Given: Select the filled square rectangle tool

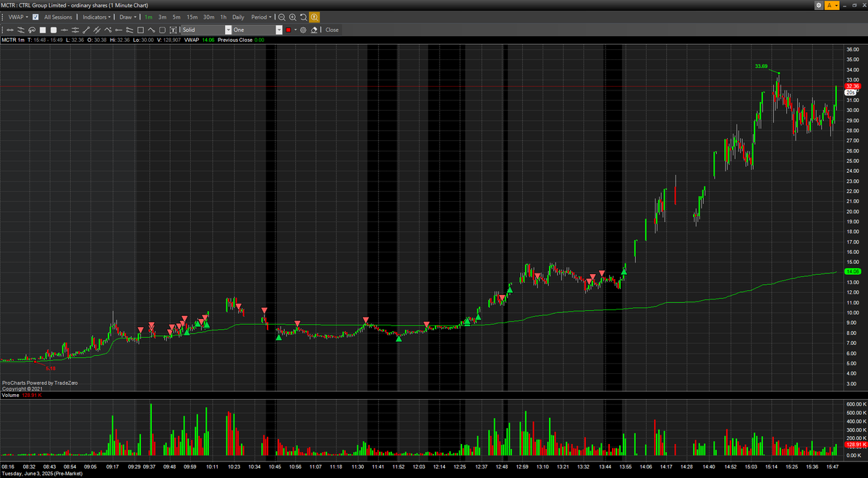Looking at the screenshot, I should click(x=43, y=30).
